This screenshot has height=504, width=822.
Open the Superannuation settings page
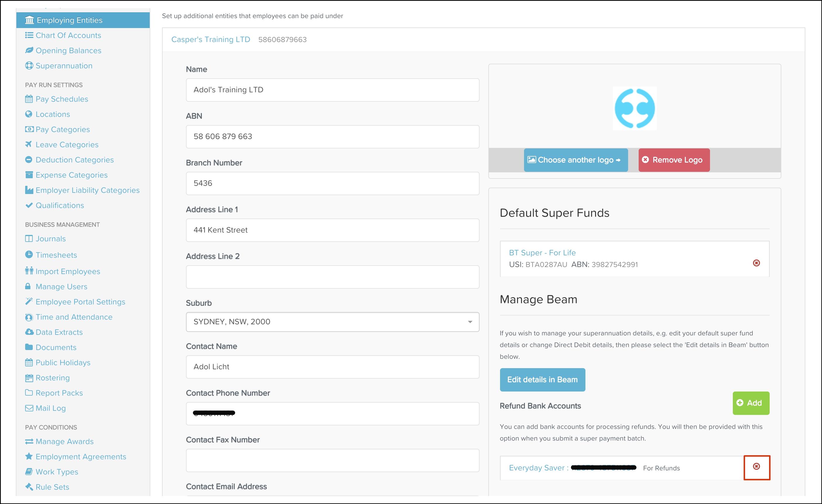tap(64, 66)
